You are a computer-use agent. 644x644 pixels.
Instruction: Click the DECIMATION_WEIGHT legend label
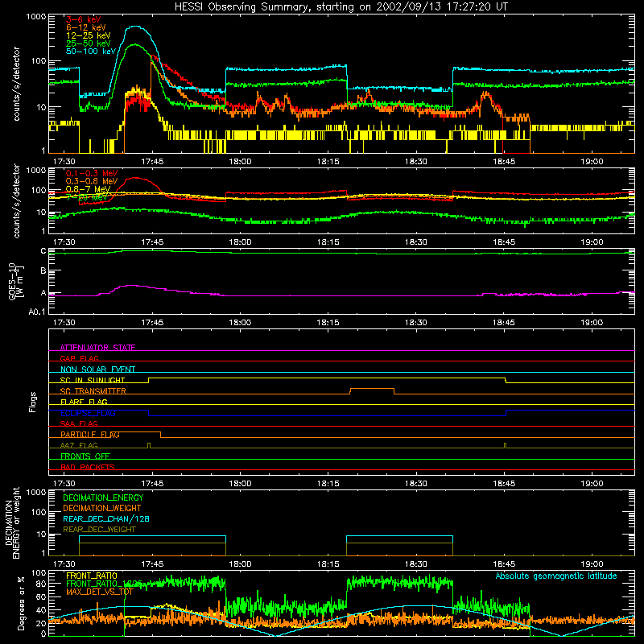click(x=102, y=509)
